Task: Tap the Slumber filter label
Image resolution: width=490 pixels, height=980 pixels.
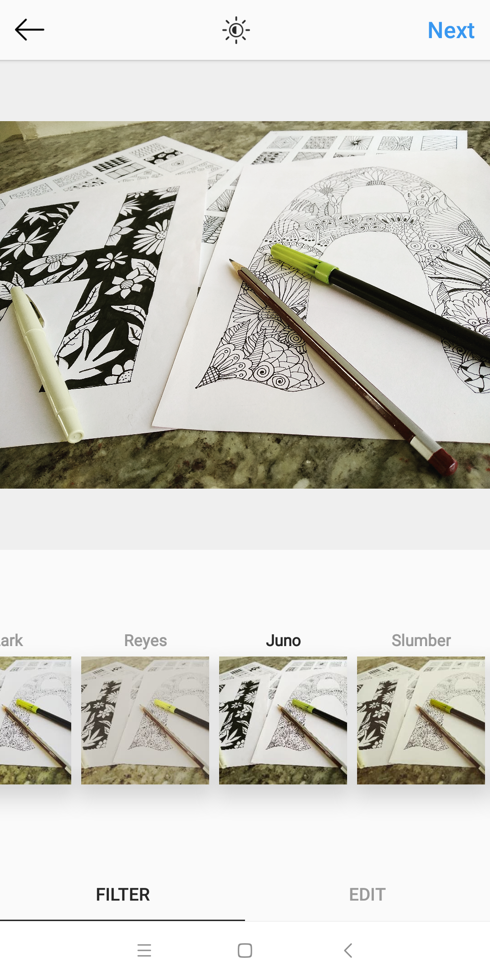Action: [x=421, y=641]
